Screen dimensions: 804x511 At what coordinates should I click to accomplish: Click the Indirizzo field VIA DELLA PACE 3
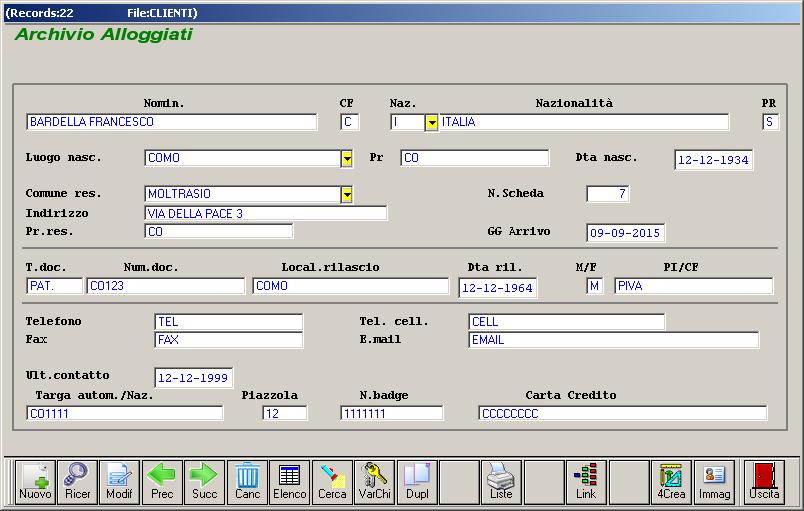pos(266,213)
